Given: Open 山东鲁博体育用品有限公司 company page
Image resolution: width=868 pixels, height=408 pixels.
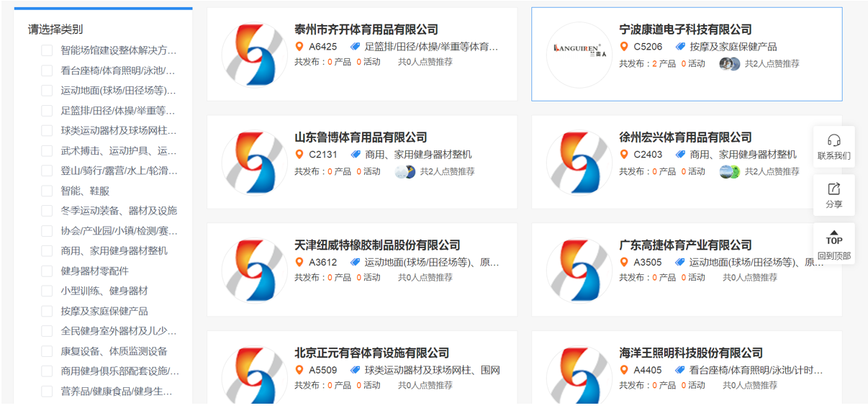Looking at the screenshot, I should (x=361, y=137).
